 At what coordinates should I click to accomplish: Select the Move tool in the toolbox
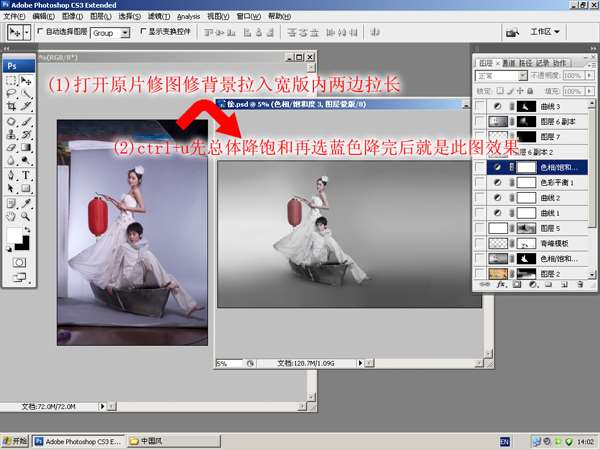click(26, 81)
